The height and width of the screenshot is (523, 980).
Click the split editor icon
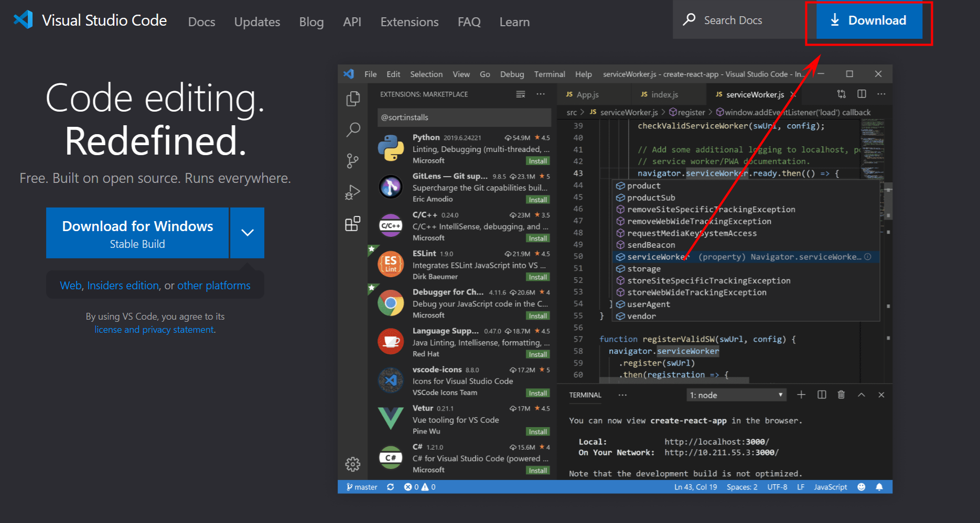pos(861,94)
